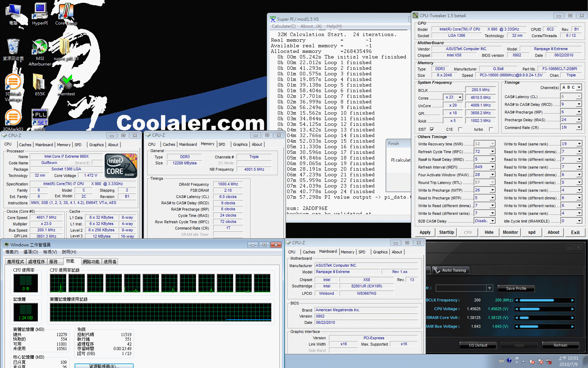The height and width of the screenshot is (368, 588).
Task: Adjust the RAM Bus Voltage slider bar
Action: (x=544, y=326)
